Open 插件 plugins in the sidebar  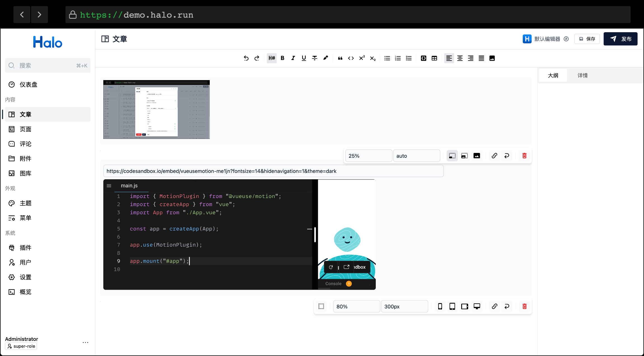tap(25, 248)
